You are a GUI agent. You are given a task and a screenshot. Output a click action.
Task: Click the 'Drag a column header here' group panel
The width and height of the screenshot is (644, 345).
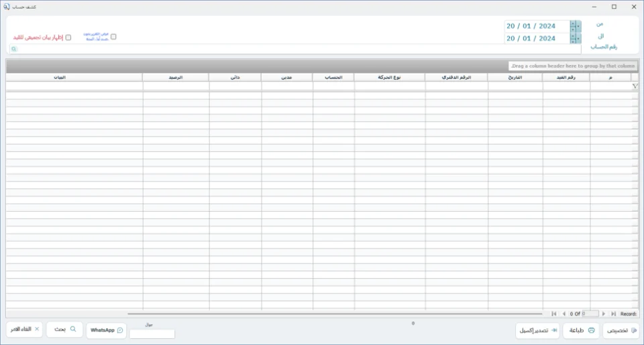point(573,66)
